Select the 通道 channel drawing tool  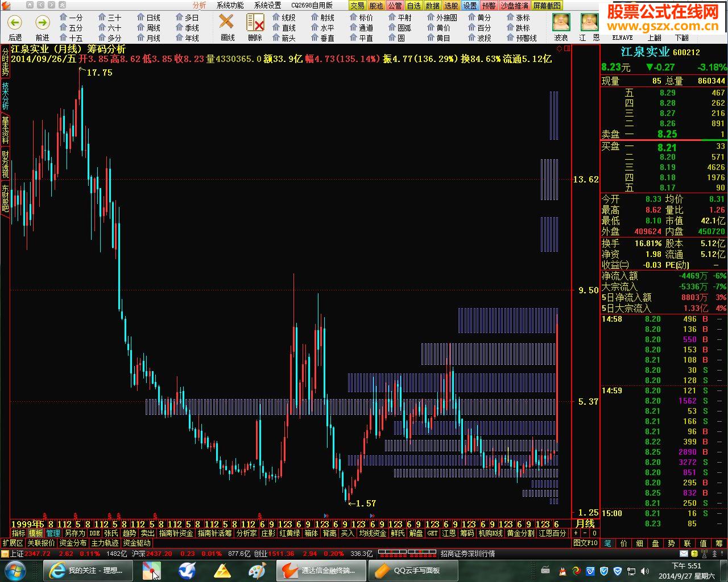[x=361, y=28]
